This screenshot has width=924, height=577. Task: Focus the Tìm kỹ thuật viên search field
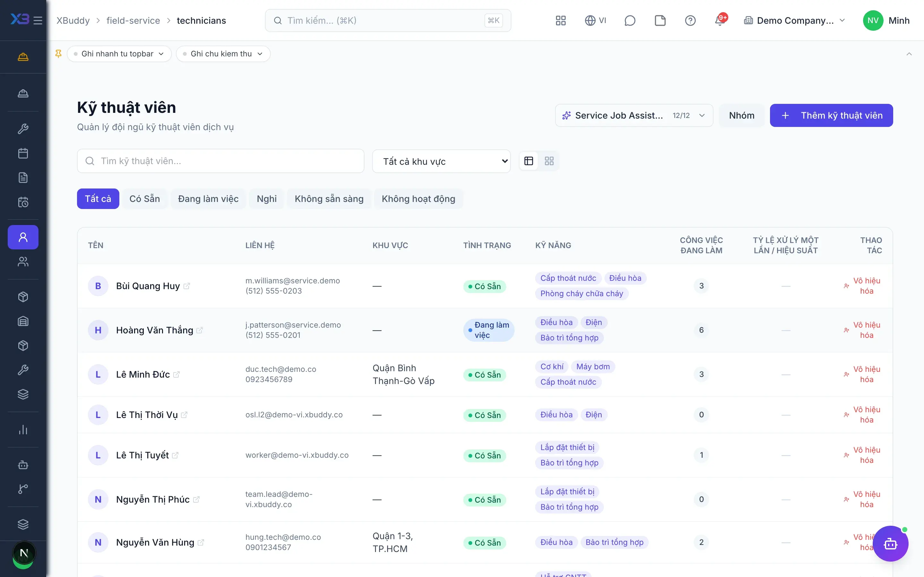tap(220, 161)
